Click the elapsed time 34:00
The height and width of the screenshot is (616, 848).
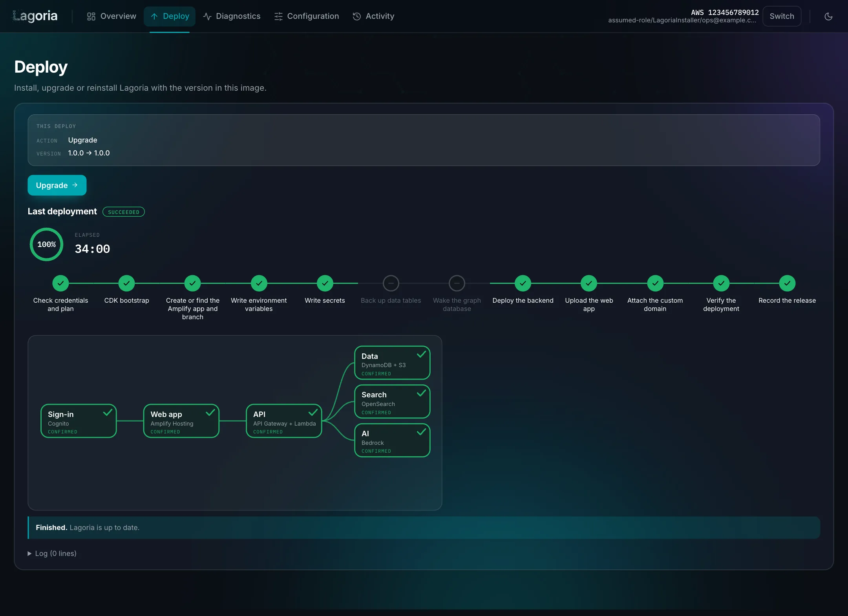(92, 249)
